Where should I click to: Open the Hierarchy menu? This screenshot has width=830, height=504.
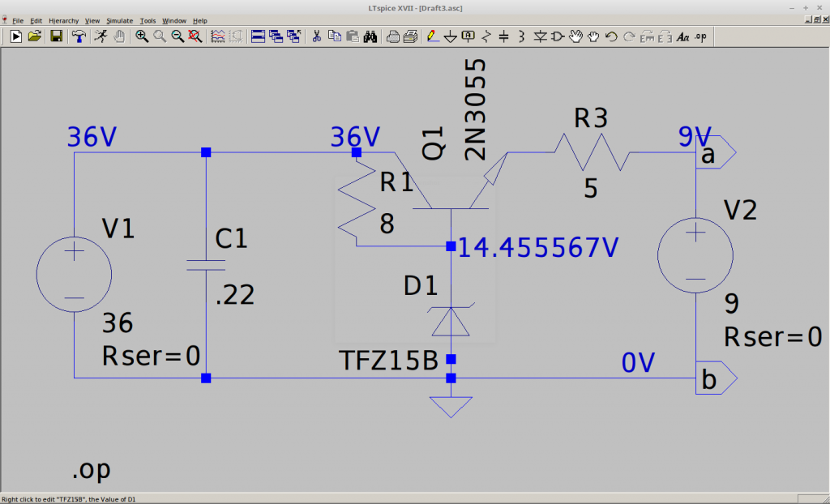63,20
